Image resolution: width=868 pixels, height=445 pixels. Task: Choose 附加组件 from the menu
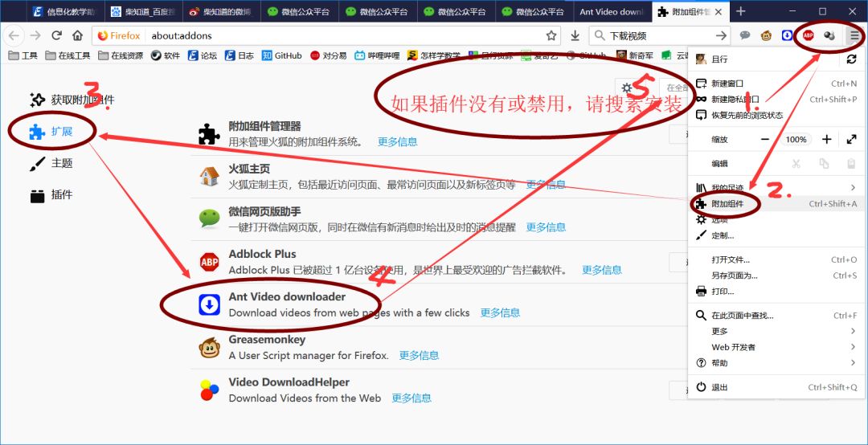776,204
